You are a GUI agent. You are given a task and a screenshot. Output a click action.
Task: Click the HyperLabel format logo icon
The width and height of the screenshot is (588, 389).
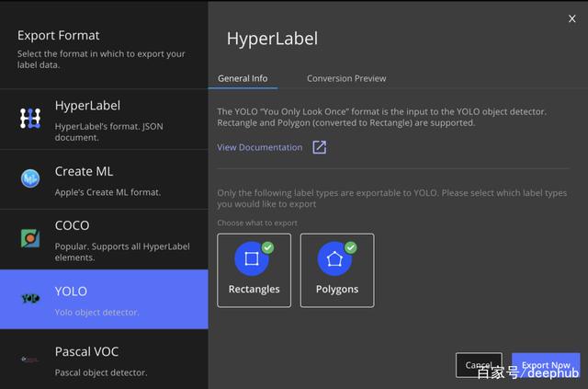coord(30,119)
